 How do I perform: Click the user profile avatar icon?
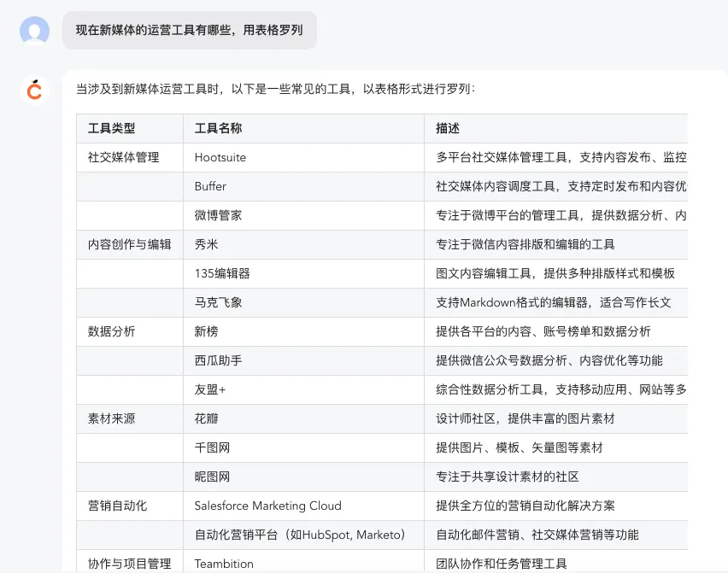click(32, 29)
